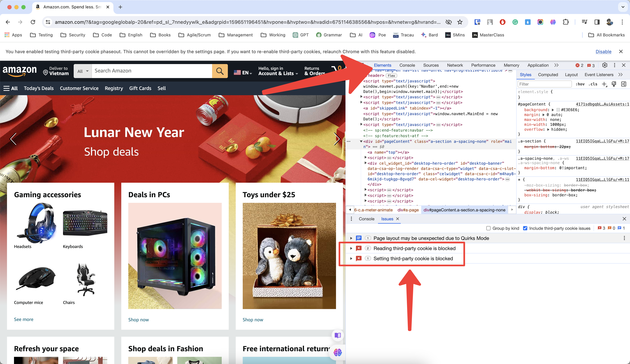Click the Styles Filter input
630x364 pixels.
(x=544, y=84)
